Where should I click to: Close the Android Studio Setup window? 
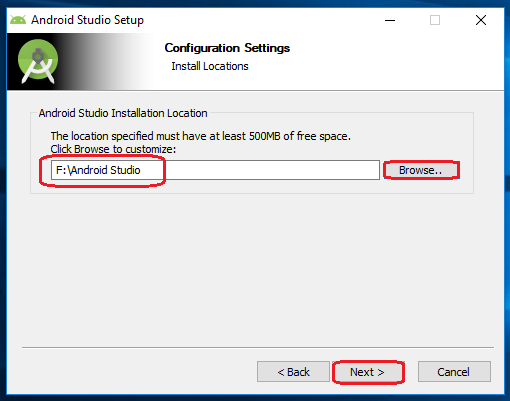point(481,20)
